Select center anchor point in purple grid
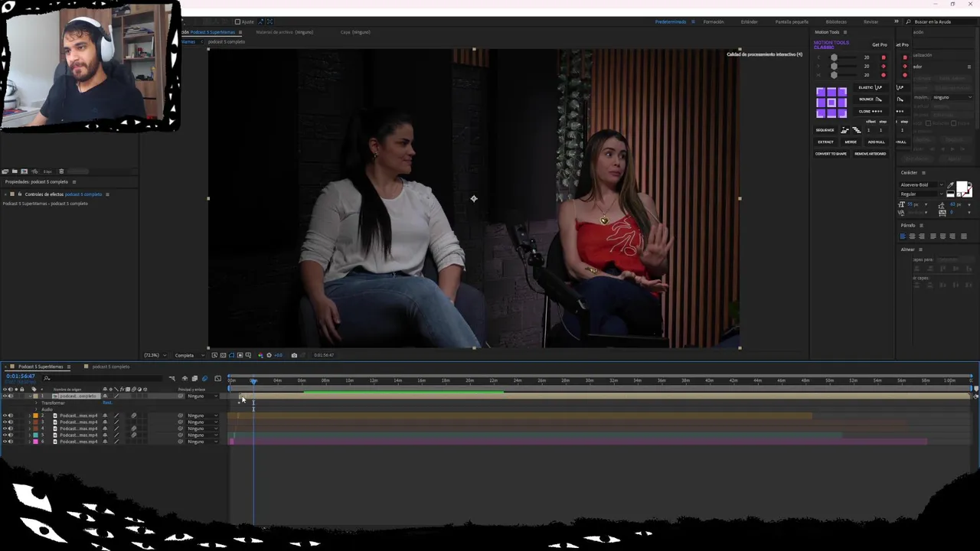This screenshot has width=980, height=551. tap(831, 103)
